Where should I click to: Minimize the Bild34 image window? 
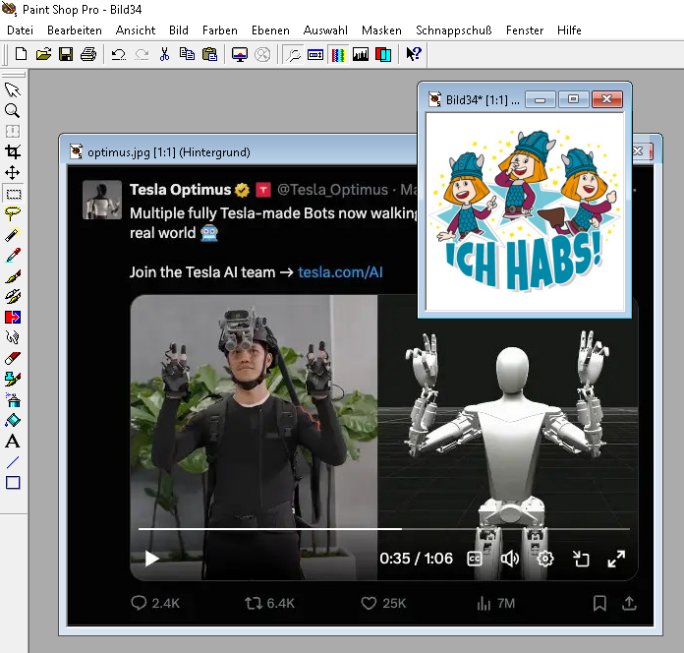pyautogui.click(x=540, y=99)
